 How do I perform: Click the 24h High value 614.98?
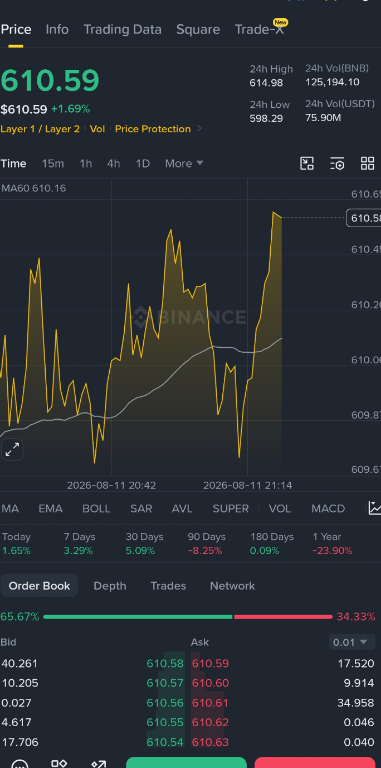(x=266, y=83)
